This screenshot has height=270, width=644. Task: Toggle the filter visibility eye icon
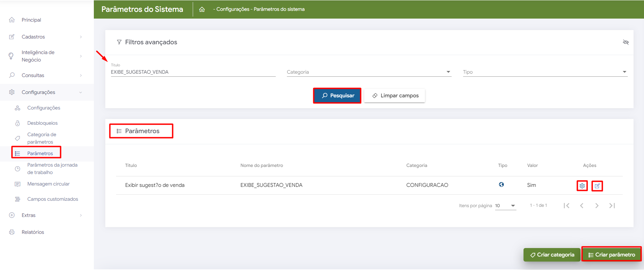point(625,42)
